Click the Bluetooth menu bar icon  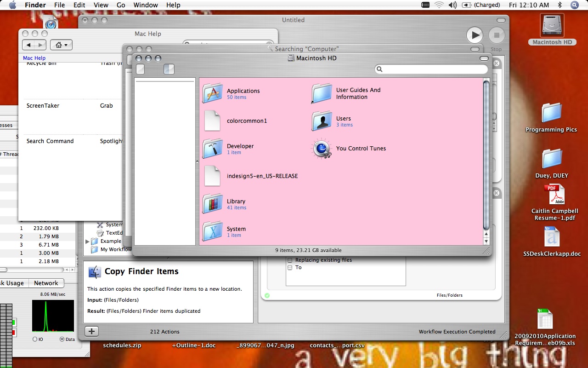(x=560, y=5)
